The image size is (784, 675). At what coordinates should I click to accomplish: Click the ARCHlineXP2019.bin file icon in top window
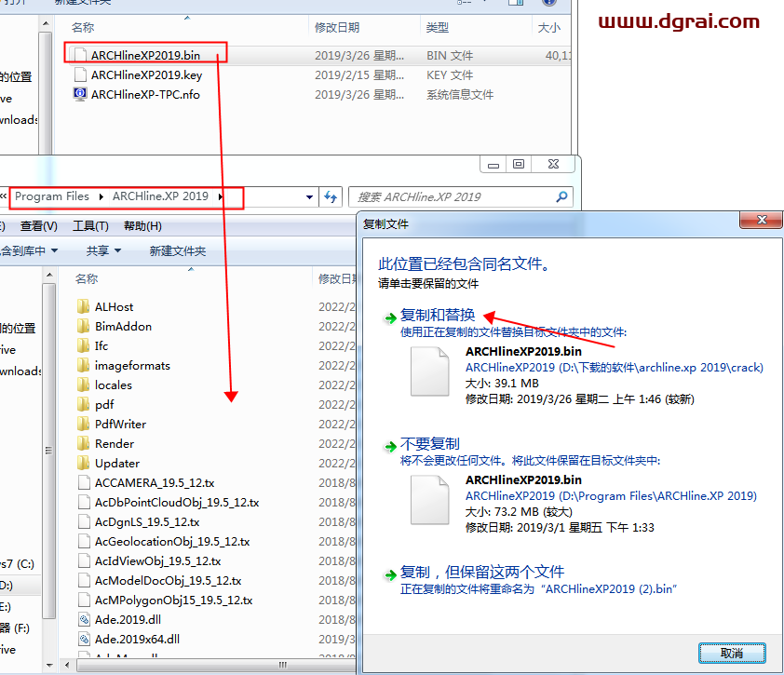(x=80, y=55)
